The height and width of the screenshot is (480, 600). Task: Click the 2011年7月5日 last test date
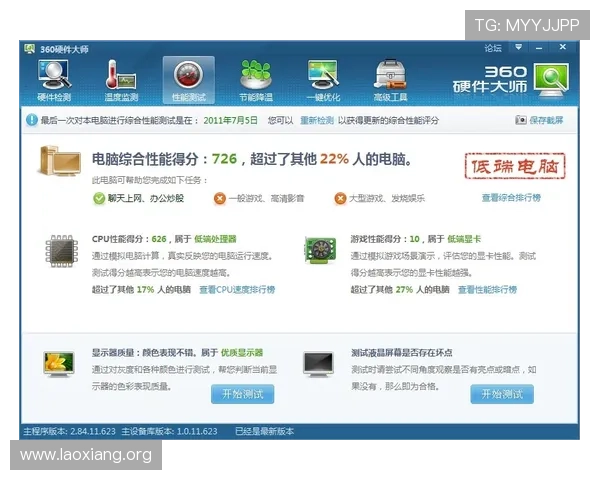[x=230, y=120]
